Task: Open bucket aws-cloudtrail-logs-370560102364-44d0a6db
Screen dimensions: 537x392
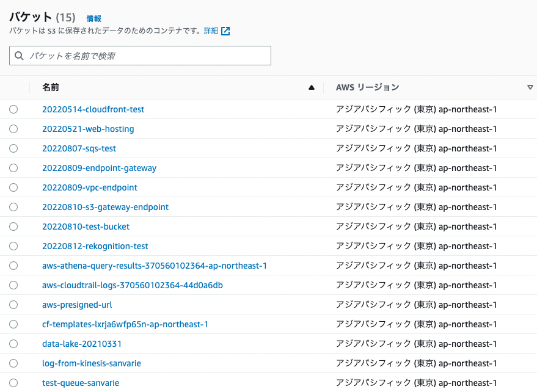Action: pyautogui.click(x=133, y=285)
